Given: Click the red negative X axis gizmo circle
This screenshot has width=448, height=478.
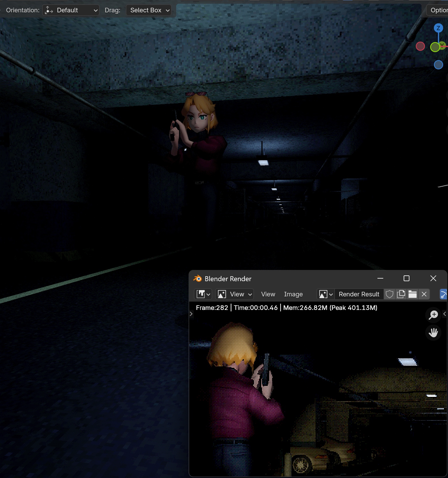Looking at the screenshot, I should pos(420,46).
